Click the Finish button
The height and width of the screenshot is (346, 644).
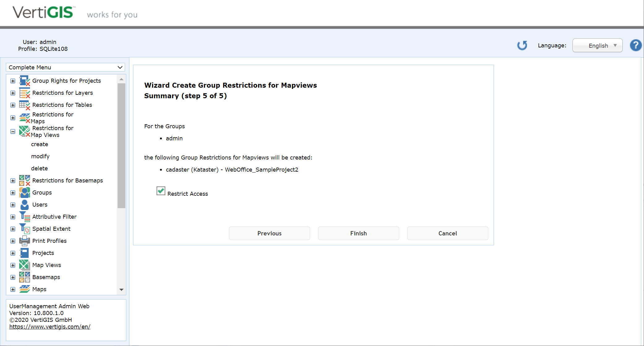point(358,233)
